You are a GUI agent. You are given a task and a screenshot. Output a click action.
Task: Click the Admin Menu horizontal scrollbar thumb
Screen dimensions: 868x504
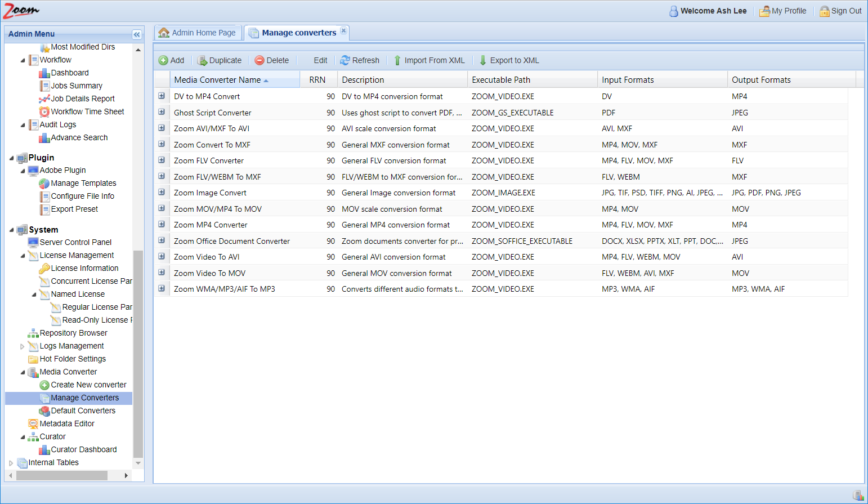point(62,476)
